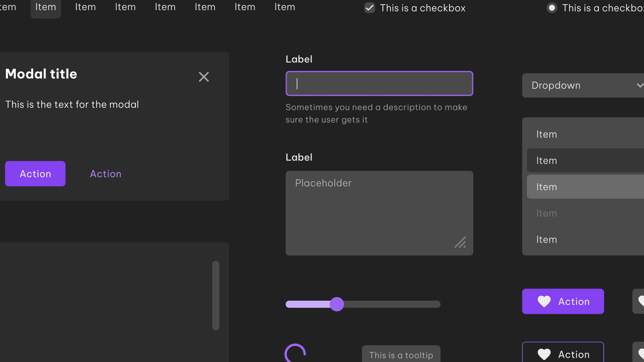Select the radio button labeled 'This is a checkbox'
The height and width of the screenshot is (362, 644).
[x=552, y=8]
